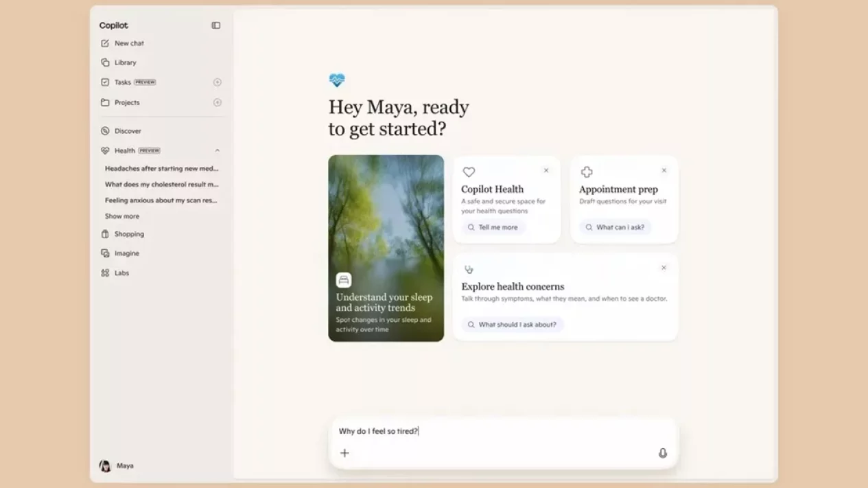
Task: Toggle the sidebar collapse icon
Action: pos(216,25)
